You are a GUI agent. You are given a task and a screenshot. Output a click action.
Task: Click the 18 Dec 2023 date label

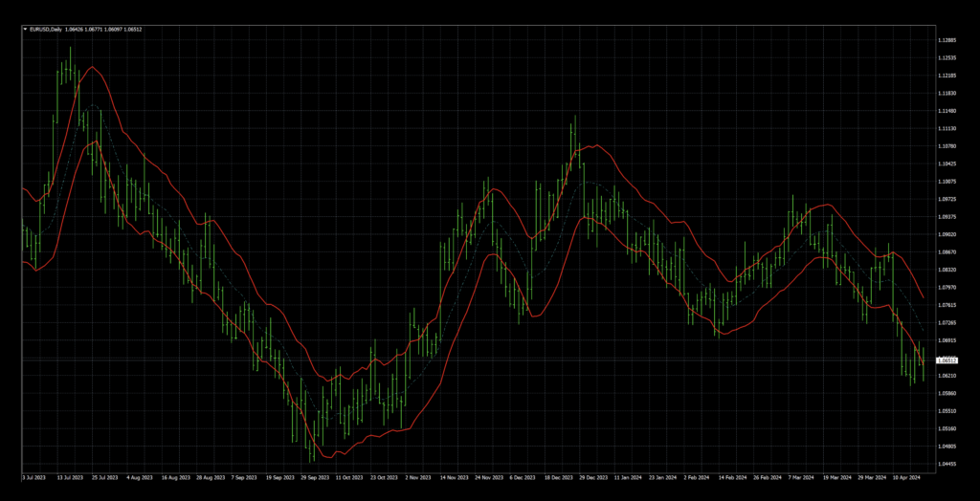coord(560,476)
